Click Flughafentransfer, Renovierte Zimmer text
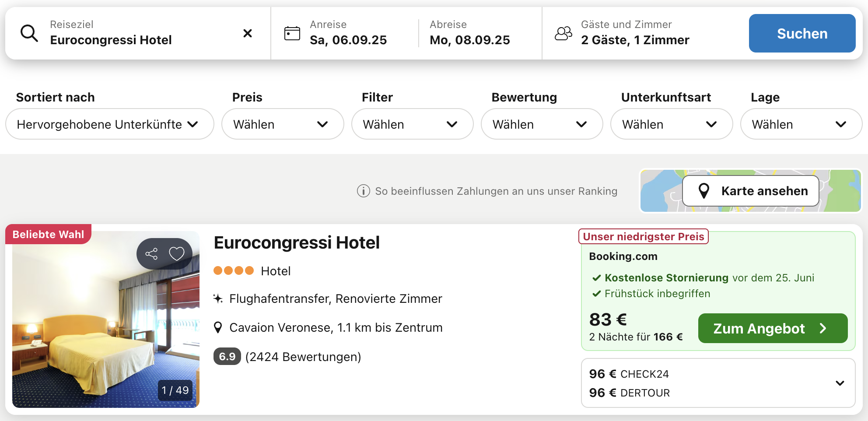The image size is (868, 421). click(336, 299)
